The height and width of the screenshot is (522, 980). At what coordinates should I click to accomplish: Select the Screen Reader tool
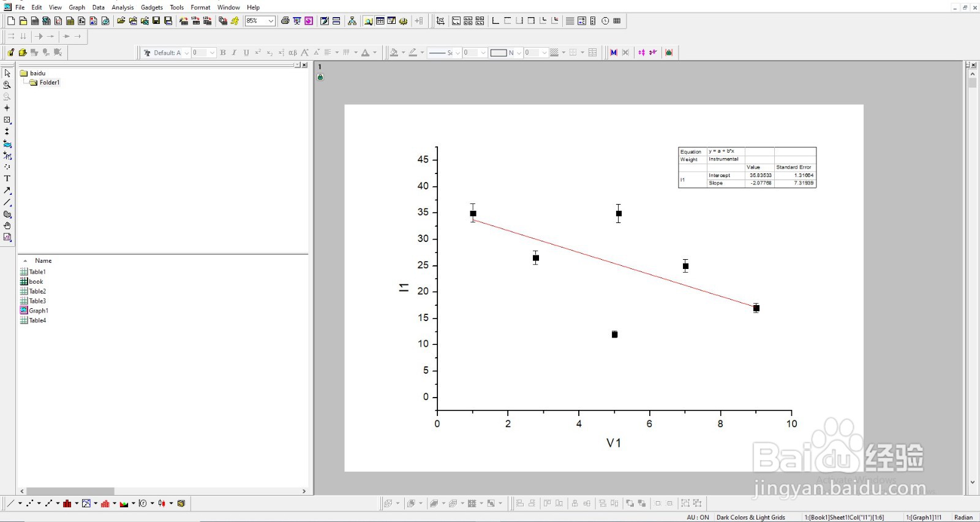tap(7, 108)
